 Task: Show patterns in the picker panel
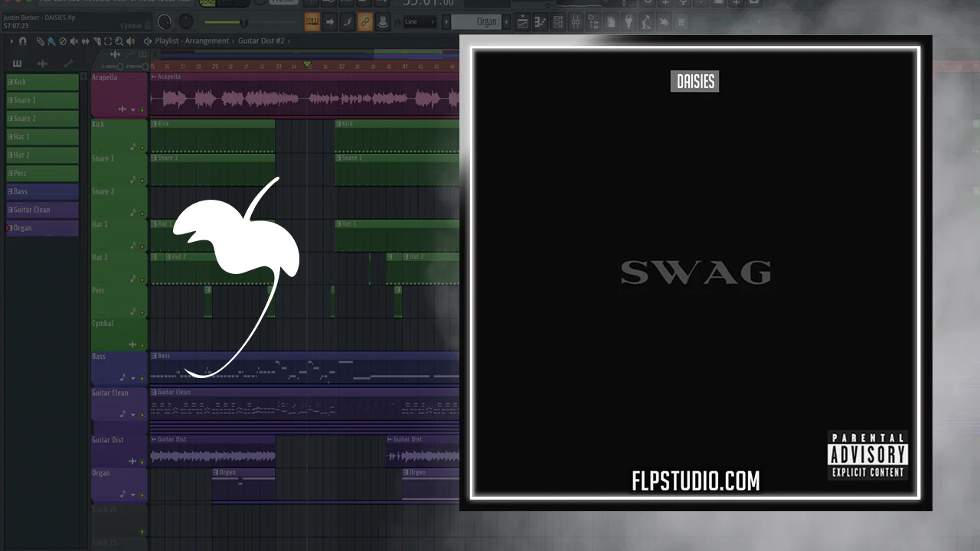coord(17,64)
